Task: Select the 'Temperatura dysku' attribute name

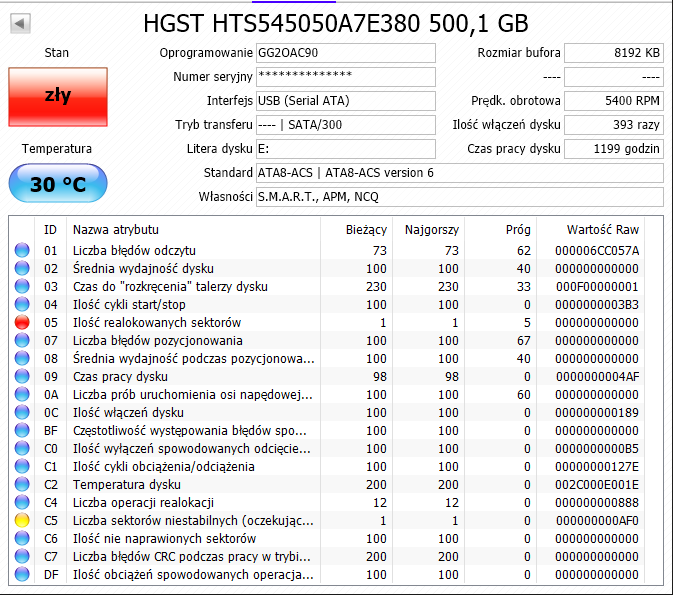Action: 127,485
